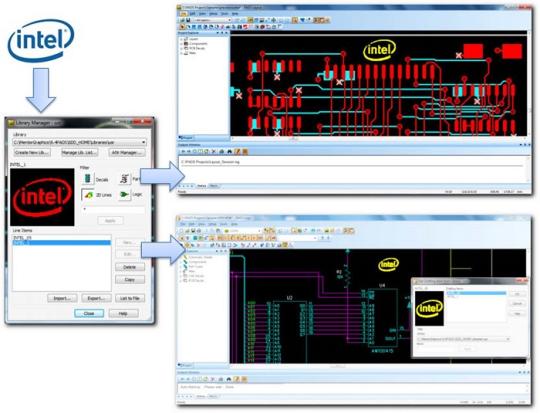Click the Create New Lib... button
540x413 pixels.
(x=32, y=153)
